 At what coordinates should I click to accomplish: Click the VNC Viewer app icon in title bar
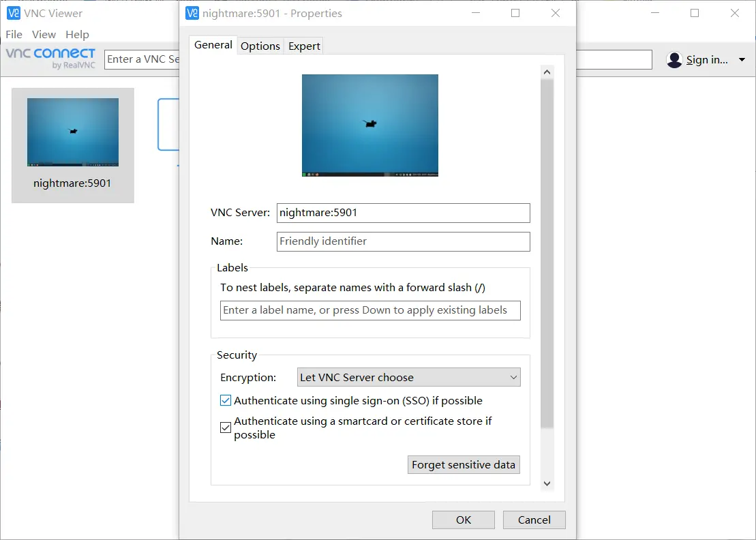14,13
